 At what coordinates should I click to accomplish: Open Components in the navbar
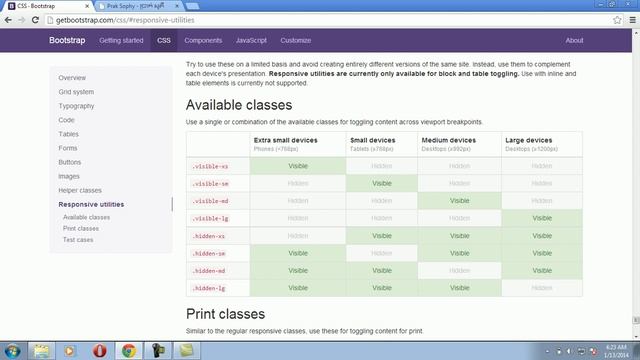(x=203, y=40)
